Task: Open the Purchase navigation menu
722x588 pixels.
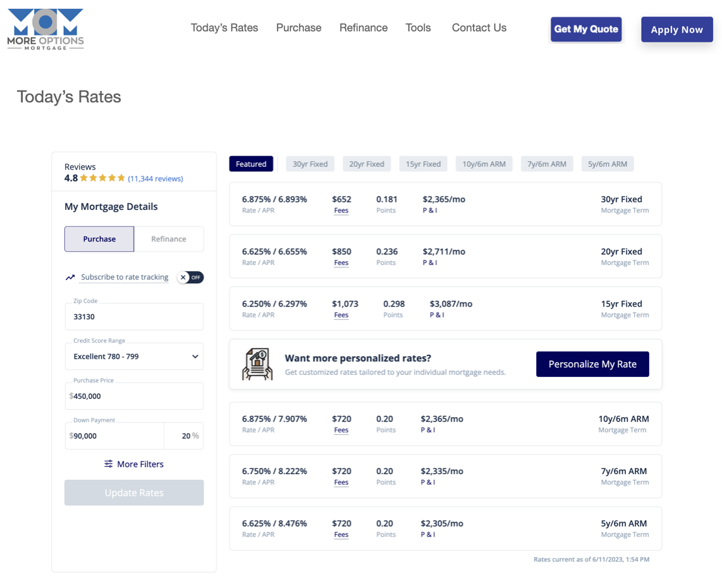Action: [299, 28]
